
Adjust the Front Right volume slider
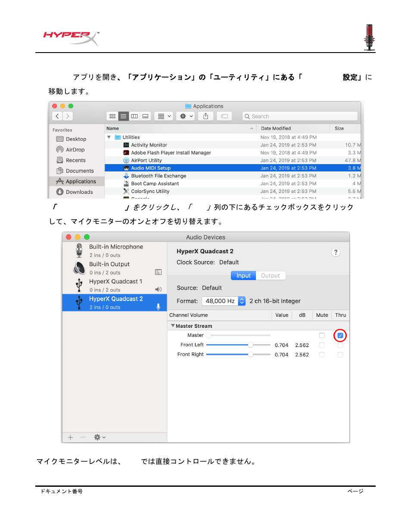(x=239, y=355)
